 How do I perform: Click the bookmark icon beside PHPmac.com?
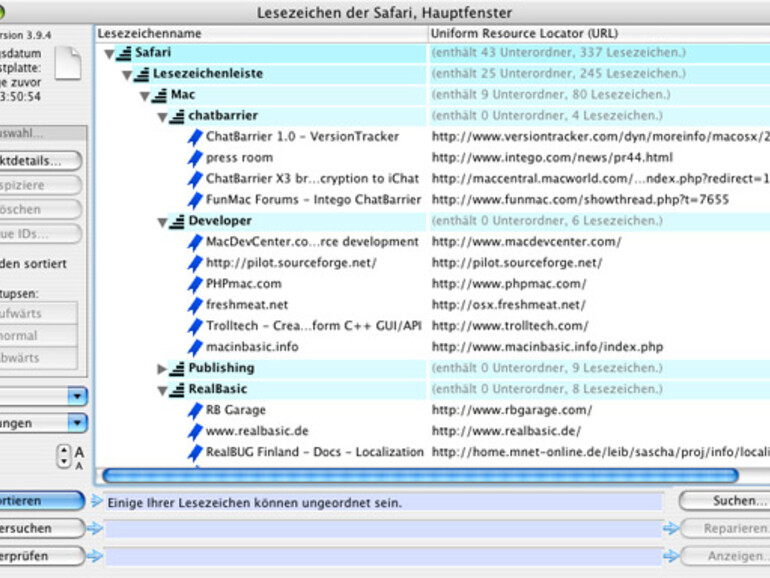click(195, 284)
